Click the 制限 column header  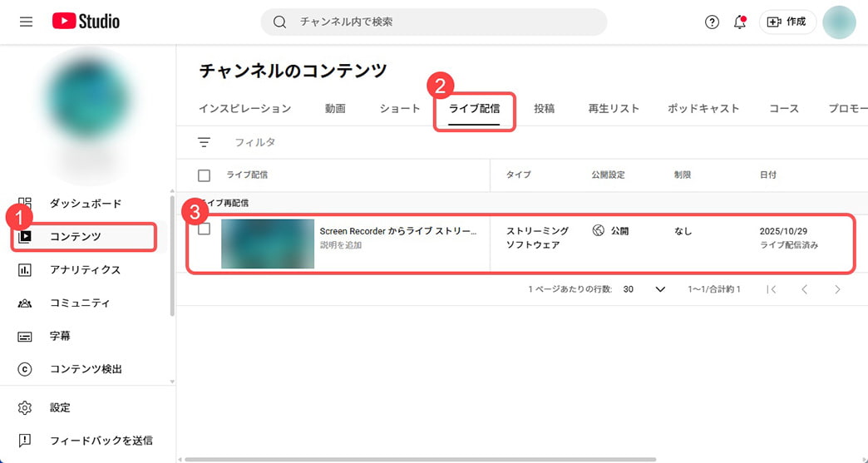point(682,175)
